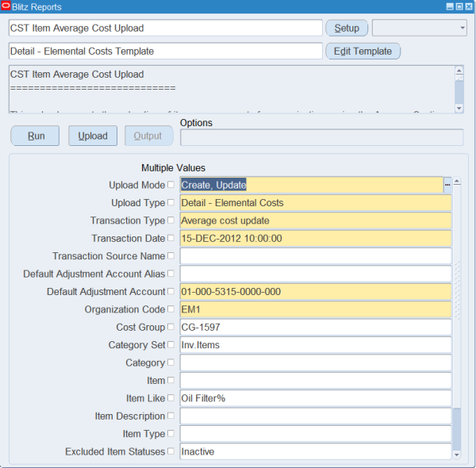Tick the Upload Mode multiple values checkbox
Image resolution: width=476 pixels, height=468 pixels.
click(171, 185)
